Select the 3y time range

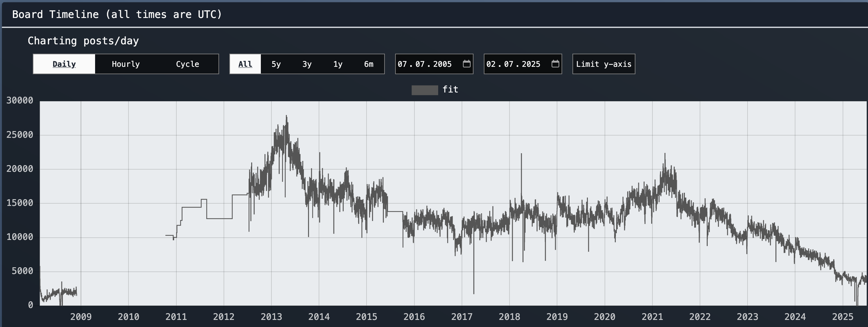coord(307,64)
